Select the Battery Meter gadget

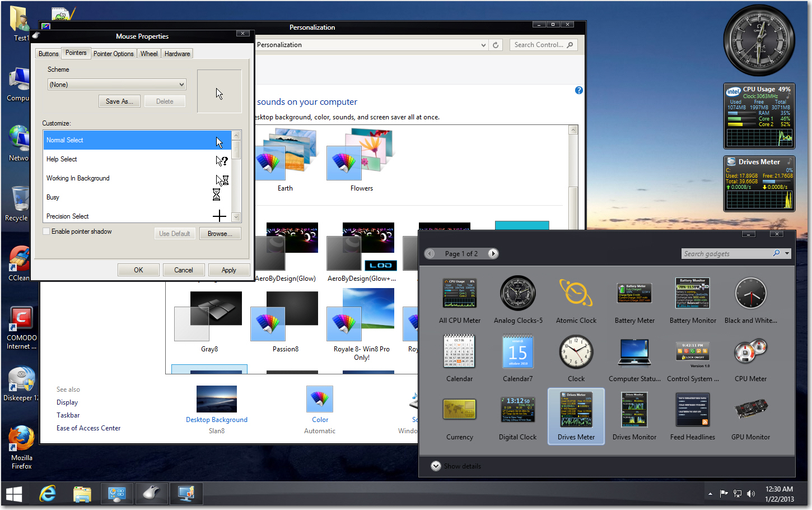pos(634,293)
